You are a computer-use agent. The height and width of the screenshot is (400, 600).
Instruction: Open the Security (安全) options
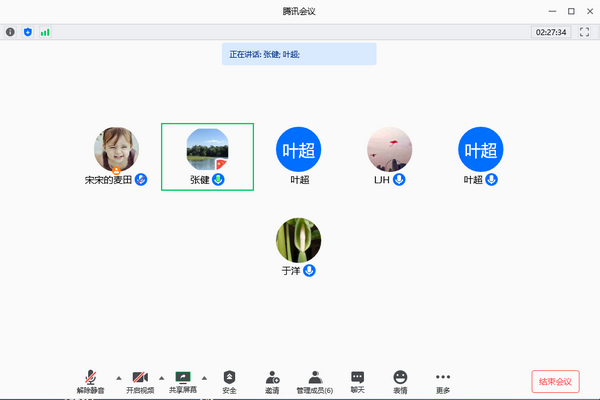pos(229,379)
